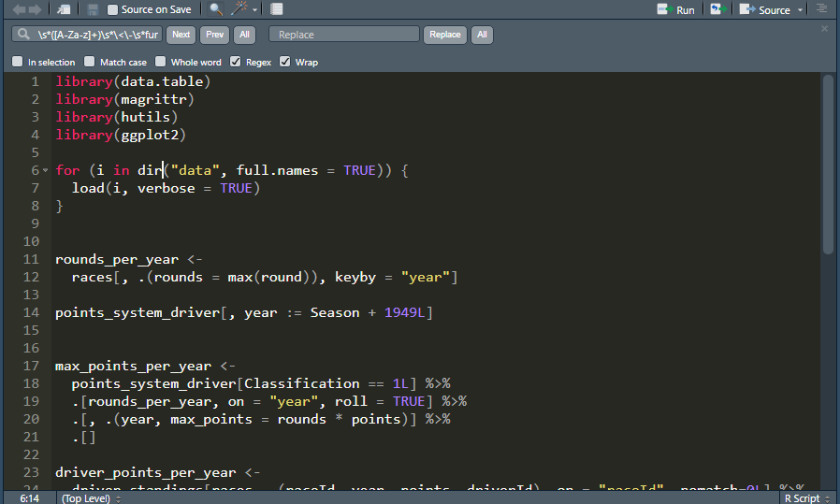Click on library(hutils) line

point(117,117)
